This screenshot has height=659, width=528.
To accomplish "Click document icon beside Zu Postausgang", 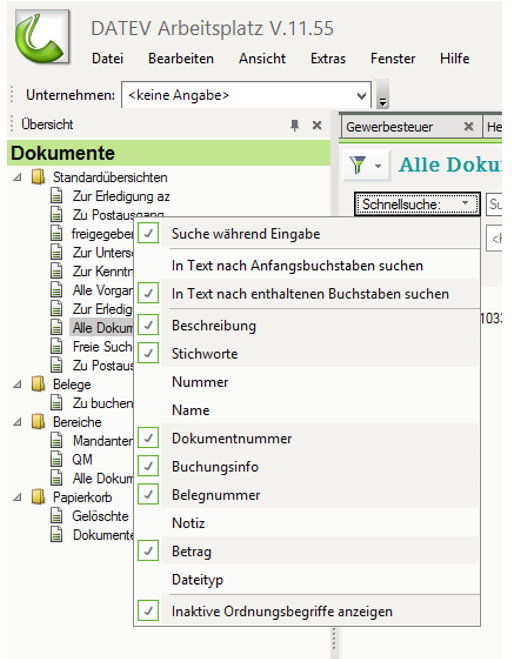I will click(56, 214).
